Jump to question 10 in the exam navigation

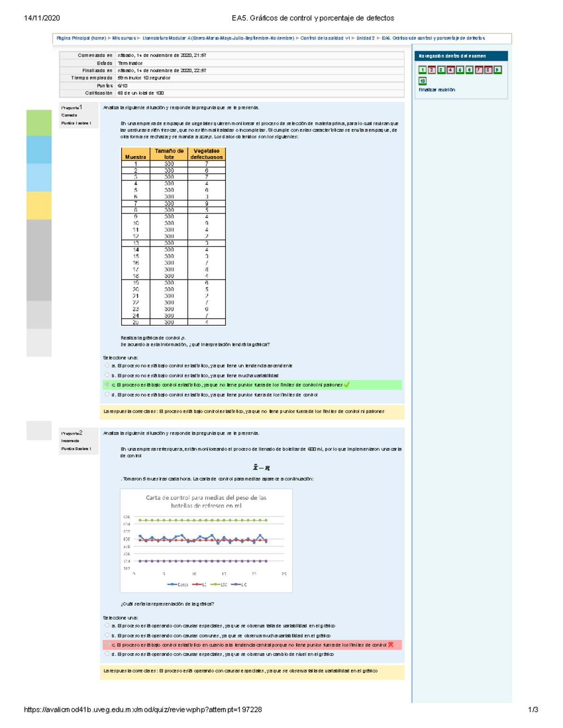423,82
